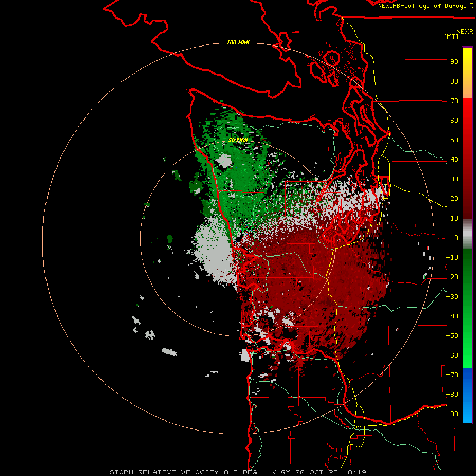Click the 0 value on the velocity scale
Screen dimensions: 476x476
tap(456, 238)
